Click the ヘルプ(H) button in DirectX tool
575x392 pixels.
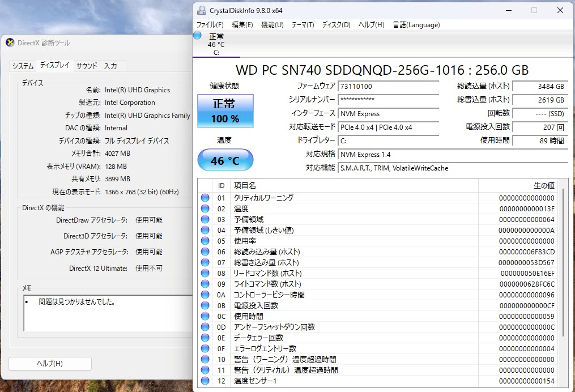click(x=50, y=364)
